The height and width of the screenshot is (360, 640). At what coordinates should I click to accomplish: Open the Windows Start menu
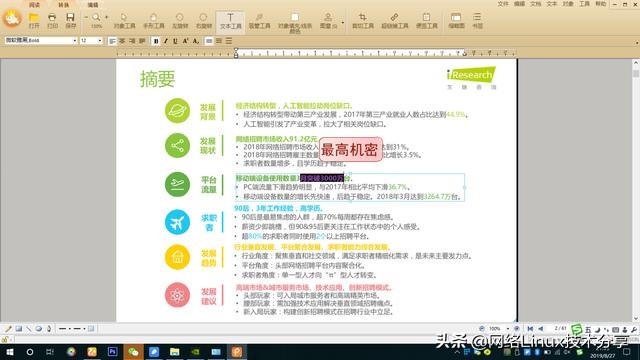(9, 352)
